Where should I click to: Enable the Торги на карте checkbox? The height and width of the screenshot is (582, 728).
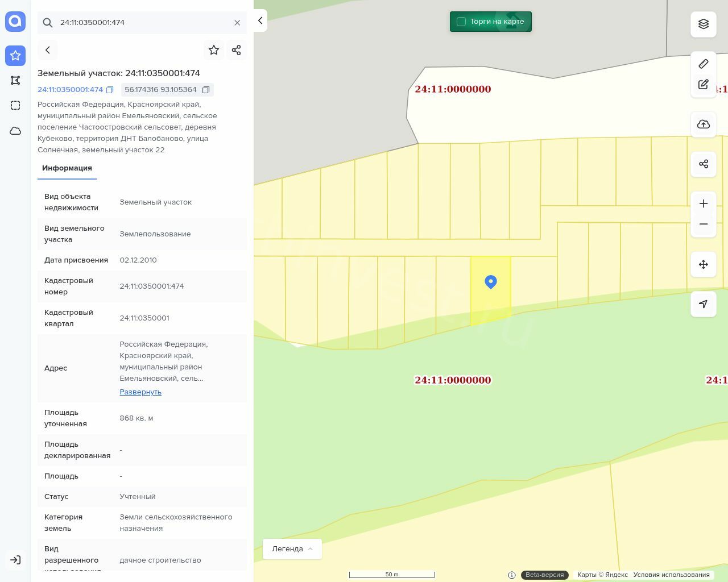[461, 22]
